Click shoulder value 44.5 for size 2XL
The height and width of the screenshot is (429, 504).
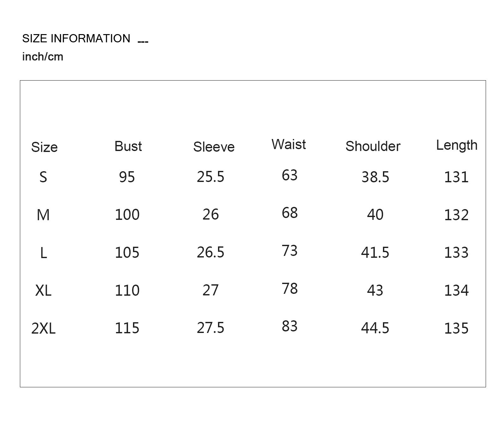[x=375, y=328]
